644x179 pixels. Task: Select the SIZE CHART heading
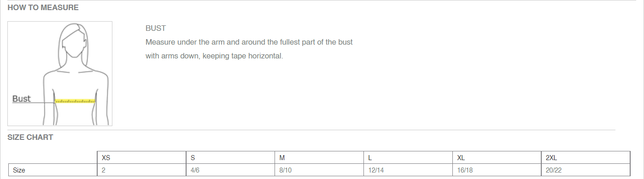(x=30, y=137)
